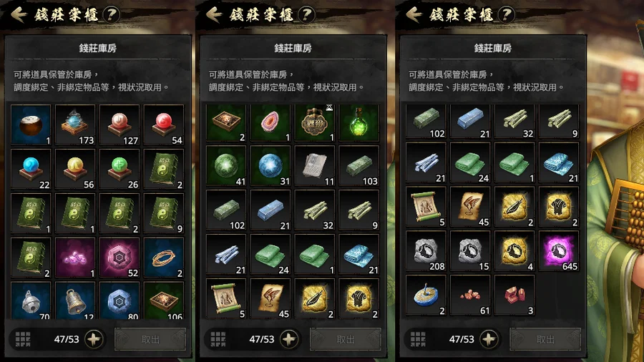
Task: Click the grid sort icon in the middle panel
Action: pyautogui.click(x=218, y=339)
